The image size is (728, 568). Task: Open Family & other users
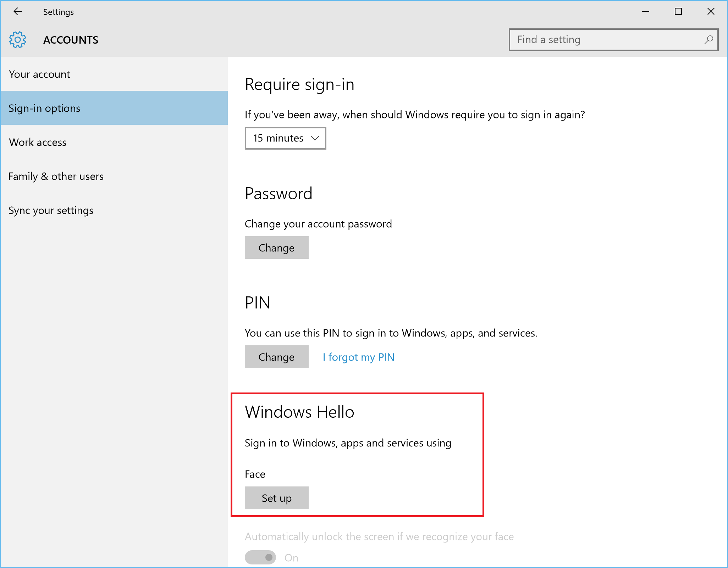pyautogui.click(x=114, y=176)
